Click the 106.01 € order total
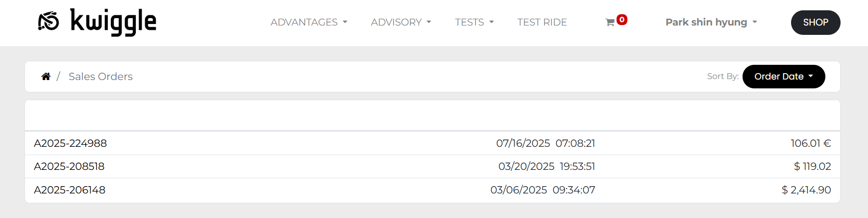The image size is (868, 218). [x=811, y=143]
